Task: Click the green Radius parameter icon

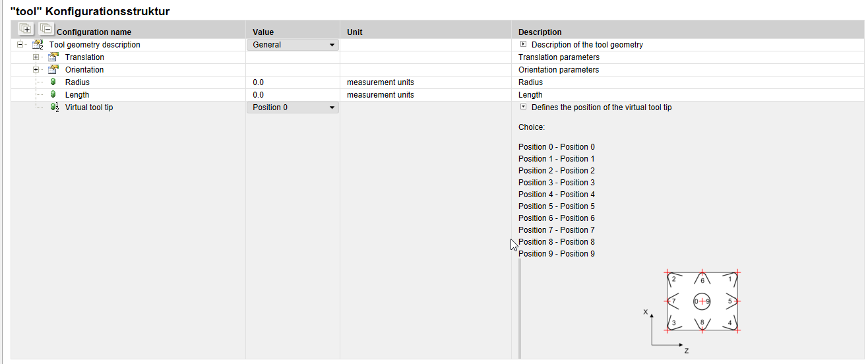Action: click(53, 82)
